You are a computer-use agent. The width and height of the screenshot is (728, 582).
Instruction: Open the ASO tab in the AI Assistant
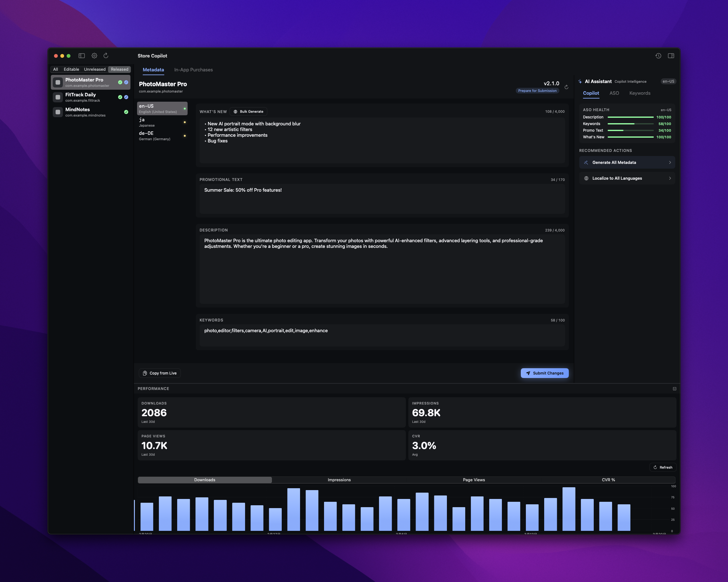point(614,93)
